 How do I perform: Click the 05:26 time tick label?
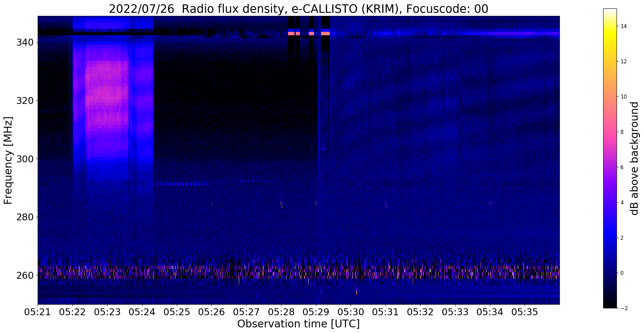[212, 312]
